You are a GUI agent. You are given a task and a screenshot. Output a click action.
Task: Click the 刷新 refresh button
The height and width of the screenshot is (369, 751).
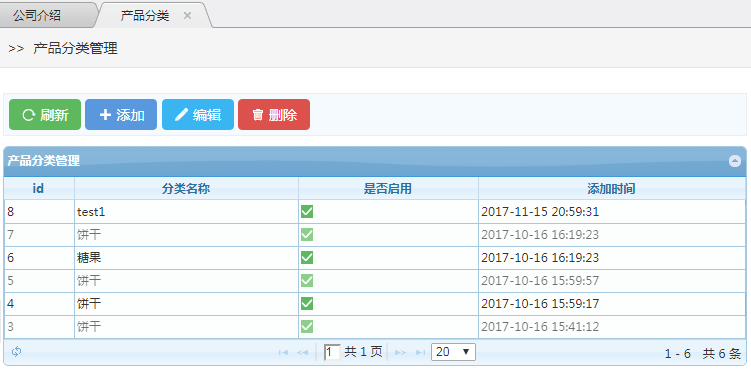pos(45,115)
